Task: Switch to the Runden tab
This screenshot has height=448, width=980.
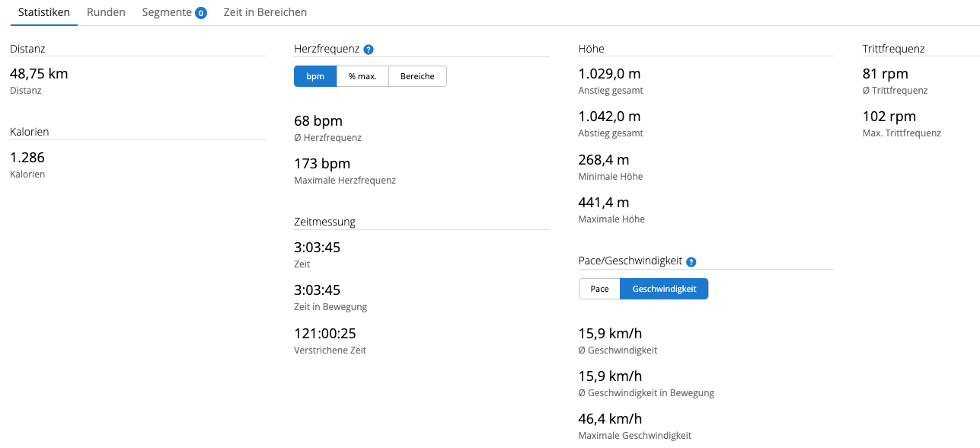Action: tap(106, 13)
